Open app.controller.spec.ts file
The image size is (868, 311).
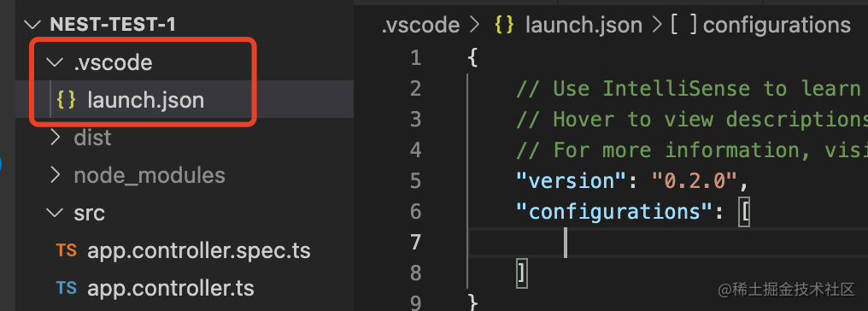click(199, 250)
